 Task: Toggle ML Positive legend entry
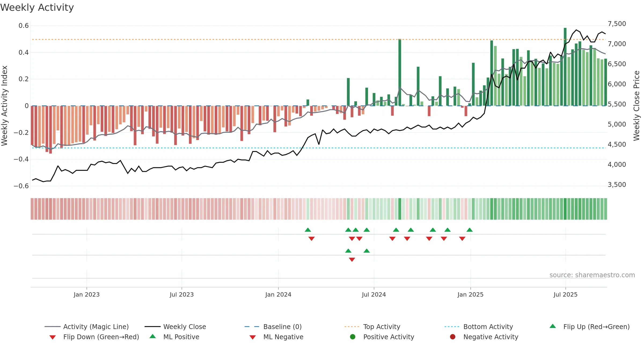click(x=174, y=337)
